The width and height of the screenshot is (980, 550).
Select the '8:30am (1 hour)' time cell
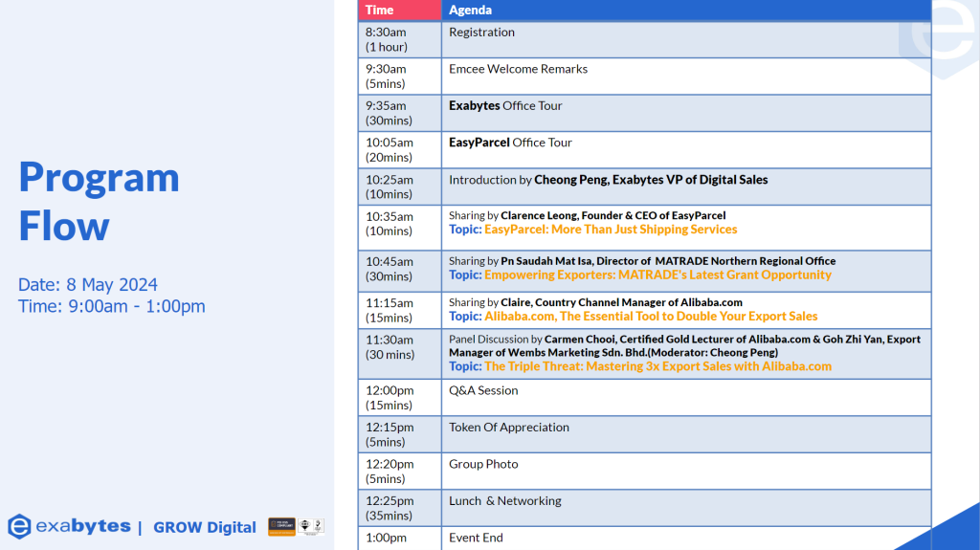pyautogui.click(x=399, y=39)
